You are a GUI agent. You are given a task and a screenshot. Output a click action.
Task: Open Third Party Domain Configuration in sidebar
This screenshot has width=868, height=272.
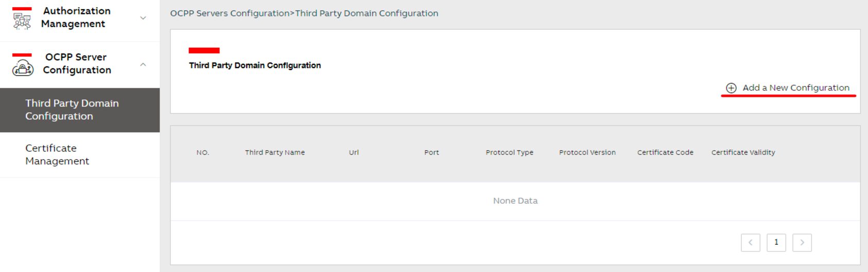72,110
